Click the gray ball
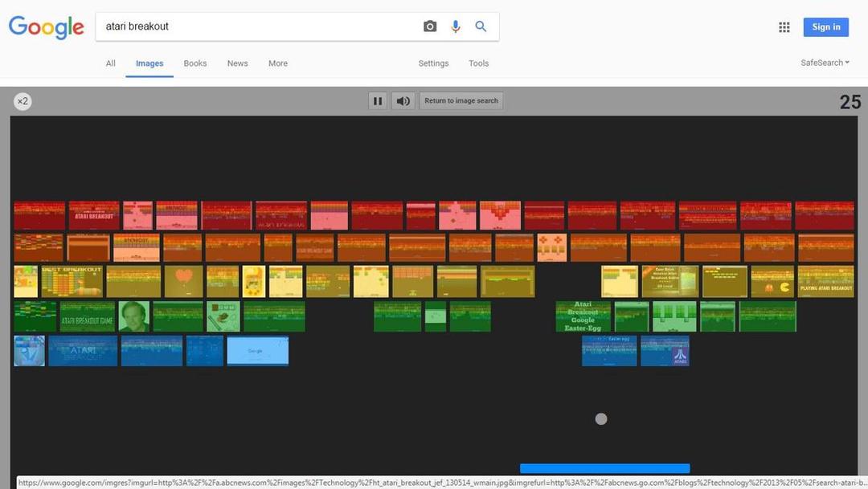Image resolution: width=868 pixels, height=489 pixels. coord(600,419)
